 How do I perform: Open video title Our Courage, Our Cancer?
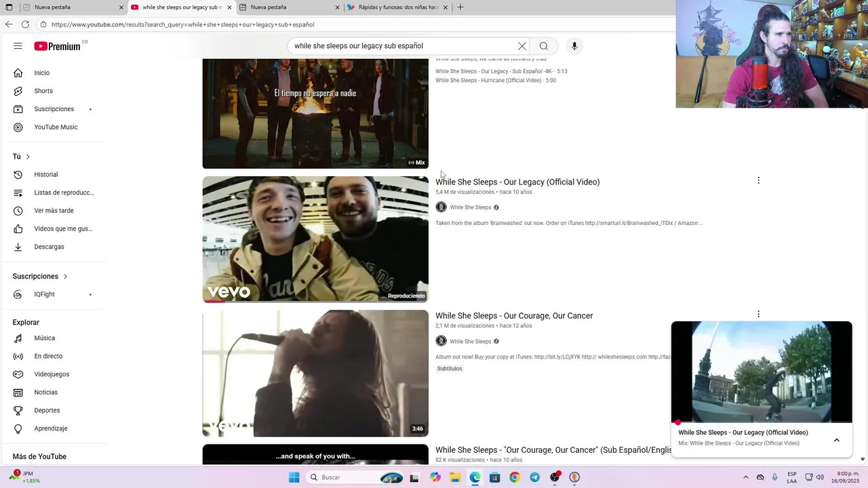(514, 316)
